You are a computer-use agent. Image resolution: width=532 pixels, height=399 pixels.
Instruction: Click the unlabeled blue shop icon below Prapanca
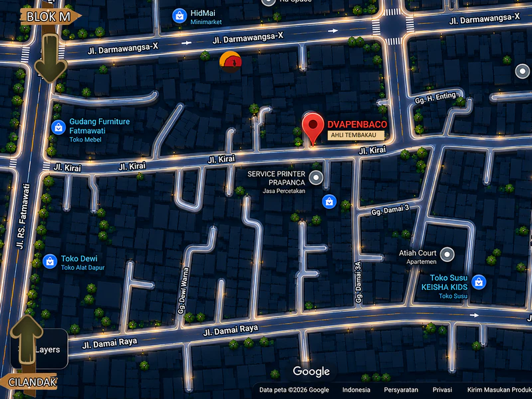point(329,201)
